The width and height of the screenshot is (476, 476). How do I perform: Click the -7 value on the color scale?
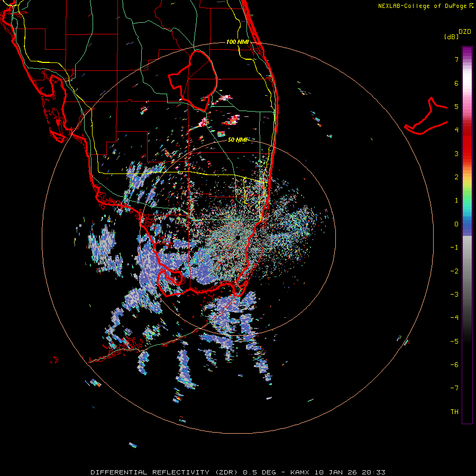point(454,388)
